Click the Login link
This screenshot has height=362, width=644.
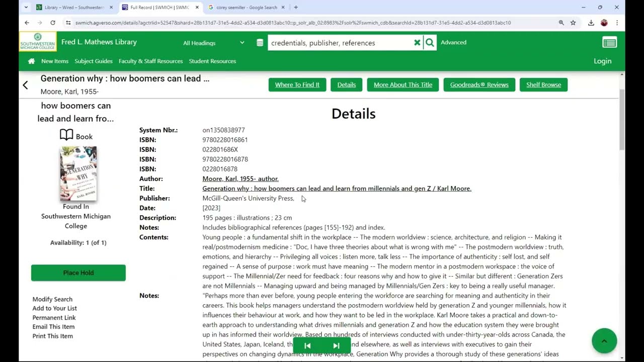coord(602,61)
